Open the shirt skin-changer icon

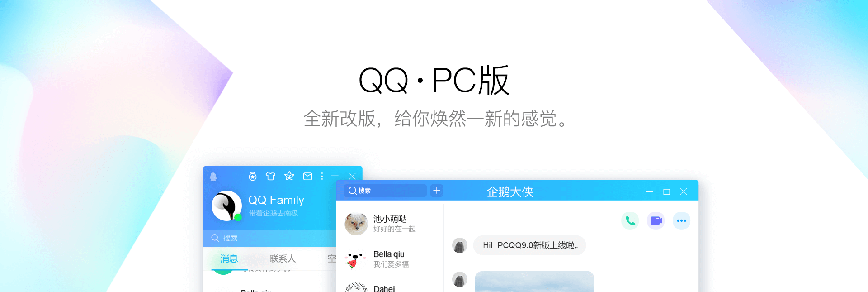coord(270,176)
